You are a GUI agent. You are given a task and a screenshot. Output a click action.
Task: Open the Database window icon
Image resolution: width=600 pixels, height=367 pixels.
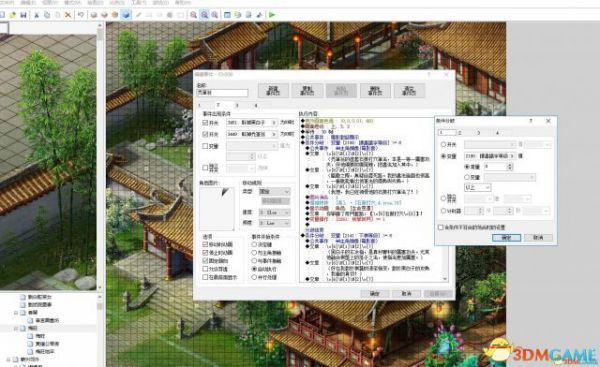coord(227,15)
